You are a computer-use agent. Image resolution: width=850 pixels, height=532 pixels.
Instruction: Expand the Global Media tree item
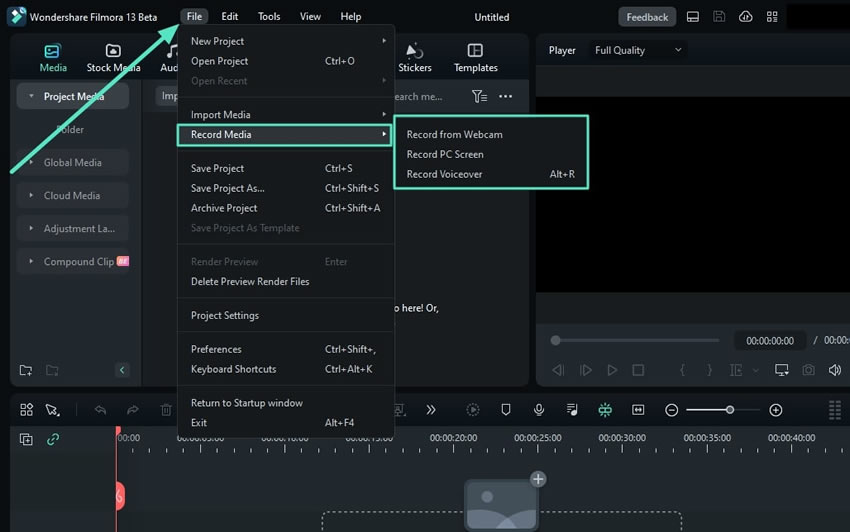point(72,163)
